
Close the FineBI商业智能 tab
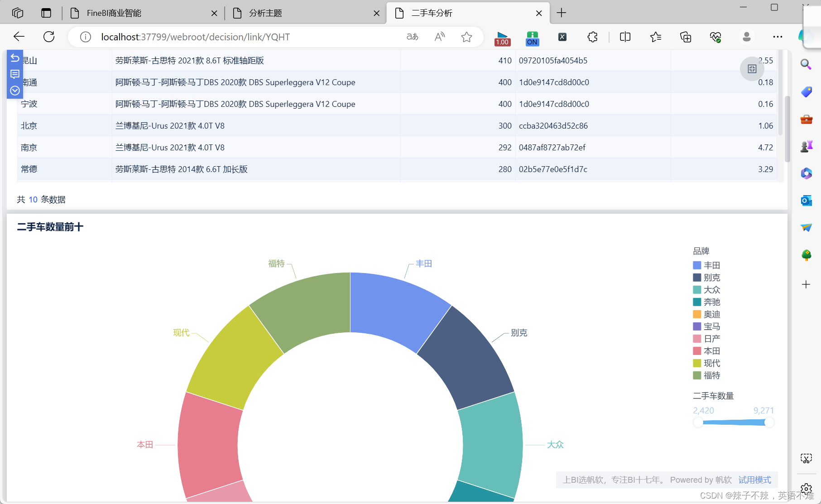214,13
